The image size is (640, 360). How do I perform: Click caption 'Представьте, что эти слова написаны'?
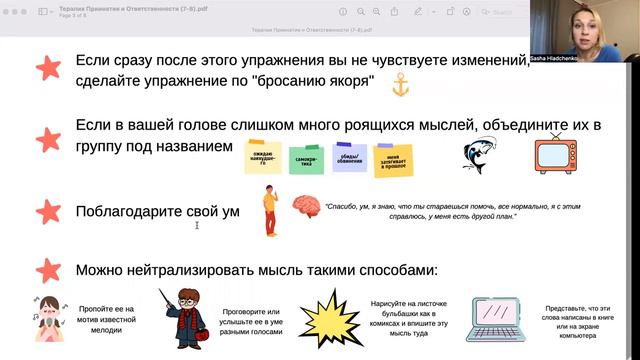click(578, 322)
